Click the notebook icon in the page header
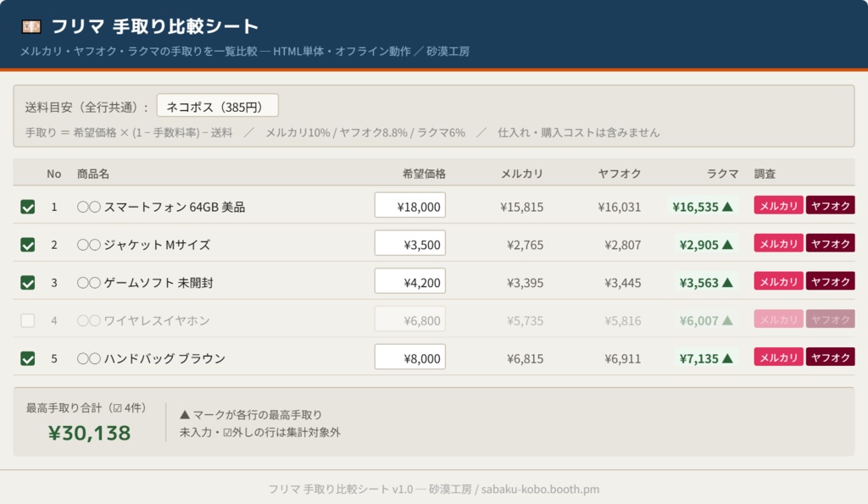The width and height of the screenshot is (868, 504). click(x=31, y=26)
